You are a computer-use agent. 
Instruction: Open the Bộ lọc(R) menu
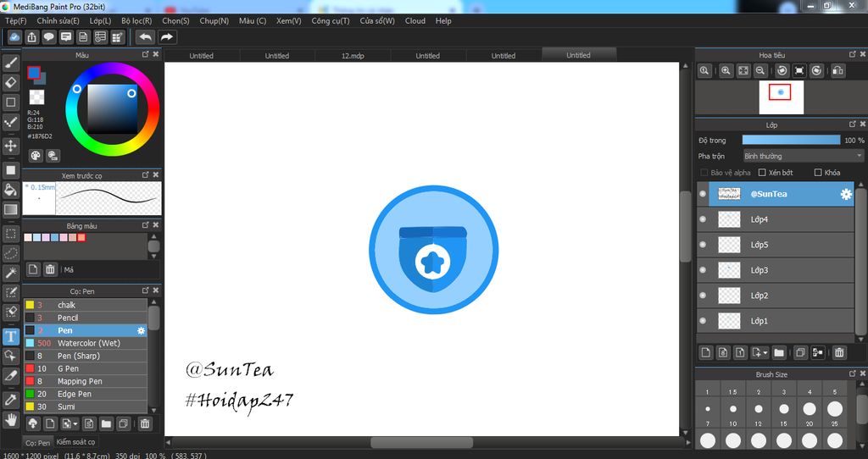pos(136,20)
